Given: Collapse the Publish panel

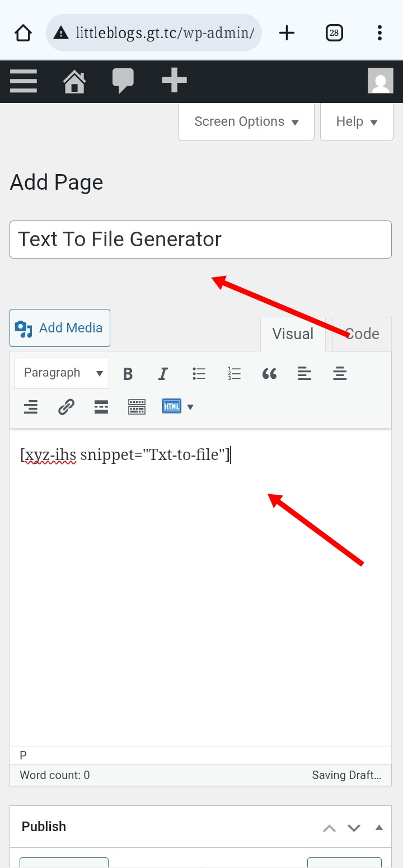Looking at the screenshot, I should (x=379, y=827).
